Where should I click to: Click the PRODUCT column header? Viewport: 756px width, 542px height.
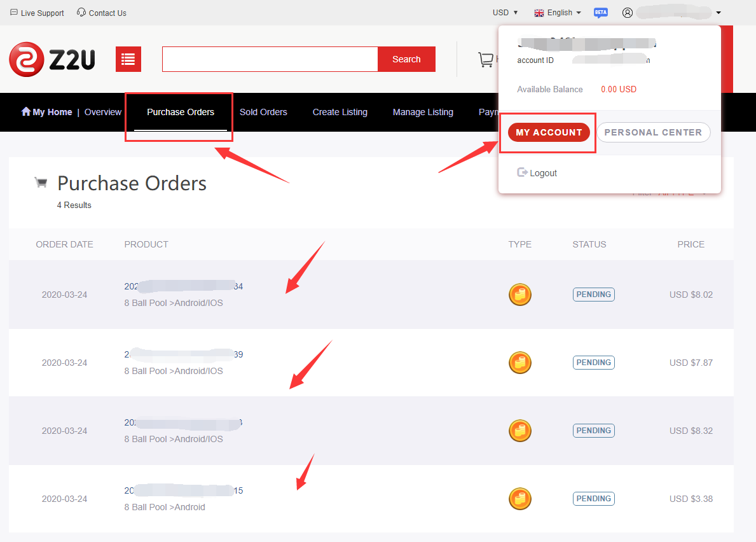147,244
